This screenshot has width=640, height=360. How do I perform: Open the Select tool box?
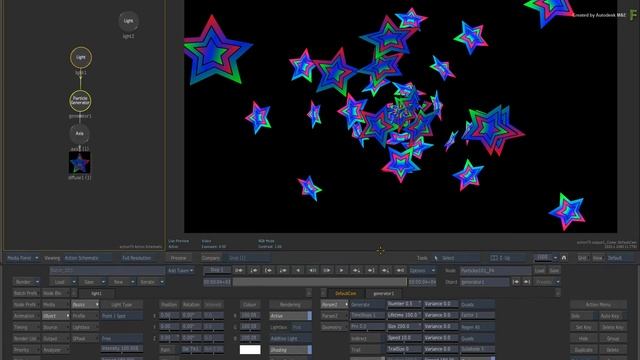coord(460,258)
